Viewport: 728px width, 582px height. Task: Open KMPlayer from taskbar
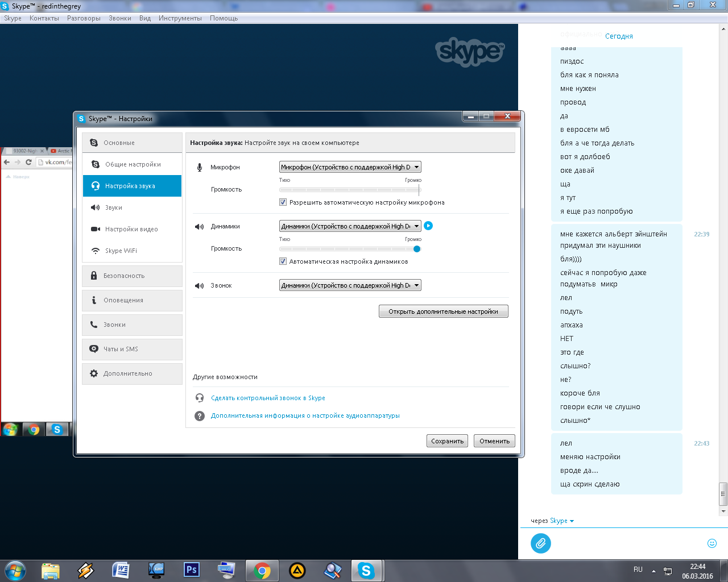pyautogui.click(x=156, y=570)
